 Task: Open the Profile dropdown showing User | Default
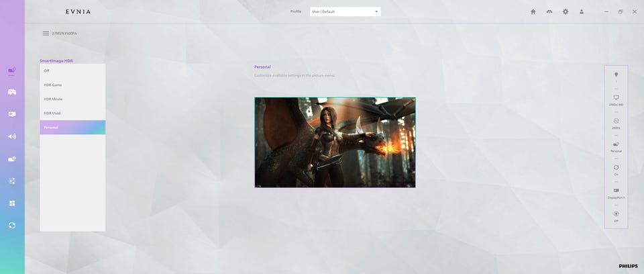coord(345,11)
